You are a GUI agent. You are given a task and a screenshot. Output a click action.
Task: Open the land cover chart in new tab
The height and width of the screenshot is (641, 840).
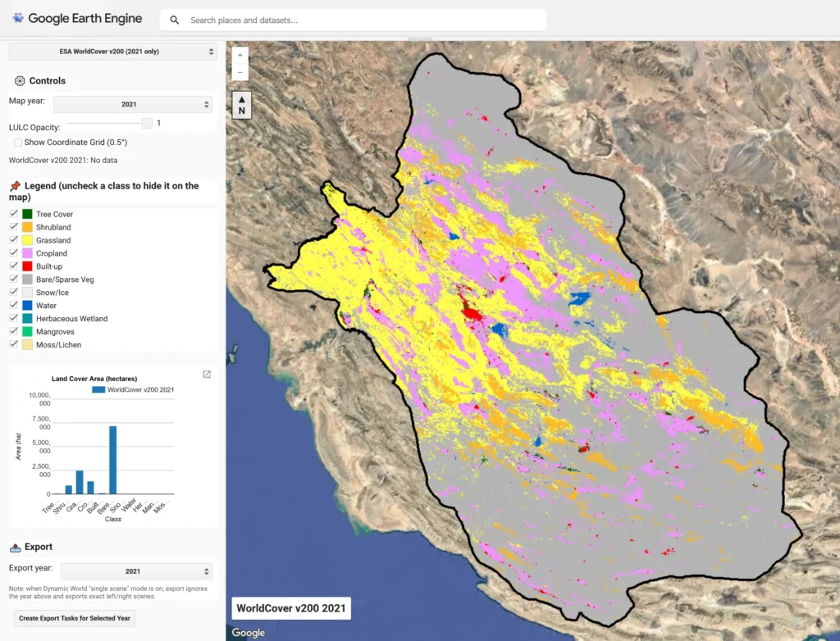pos(207,375)
